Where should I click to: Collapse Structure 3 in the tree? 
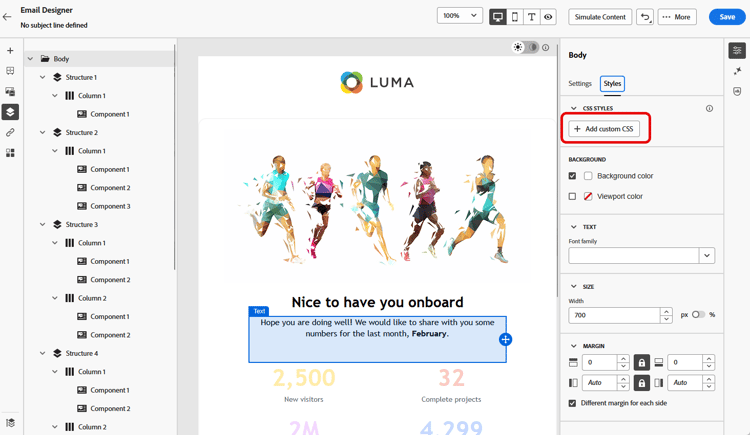pos(43,224)
